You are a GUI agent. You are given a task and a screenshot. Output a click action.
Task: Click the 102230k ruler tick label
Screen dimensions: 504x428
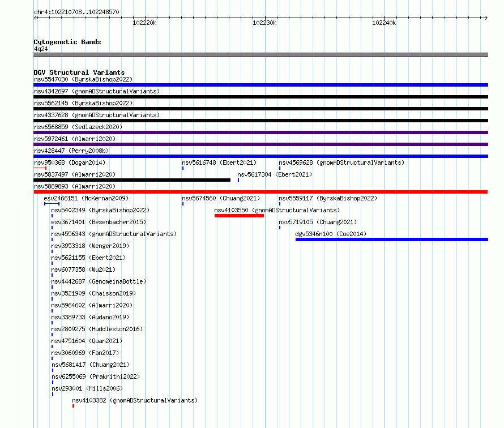pos(264,23)
